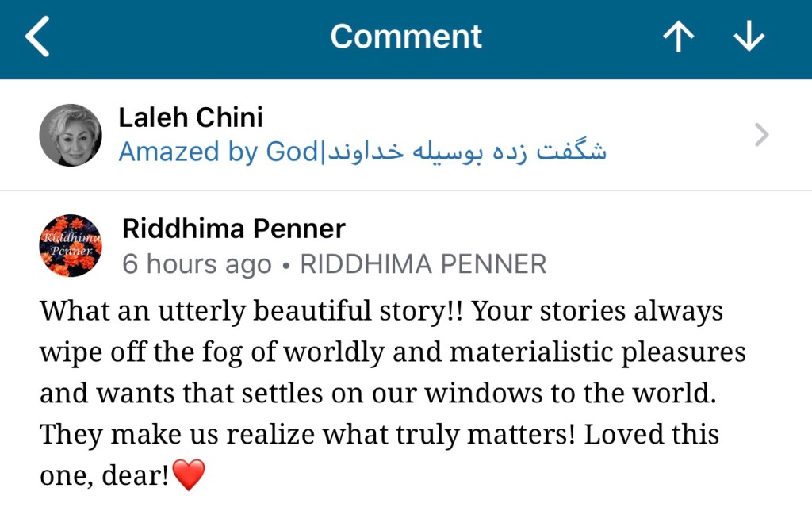
Task: Open Laleh Chini's profile photo
Action: 71,135
